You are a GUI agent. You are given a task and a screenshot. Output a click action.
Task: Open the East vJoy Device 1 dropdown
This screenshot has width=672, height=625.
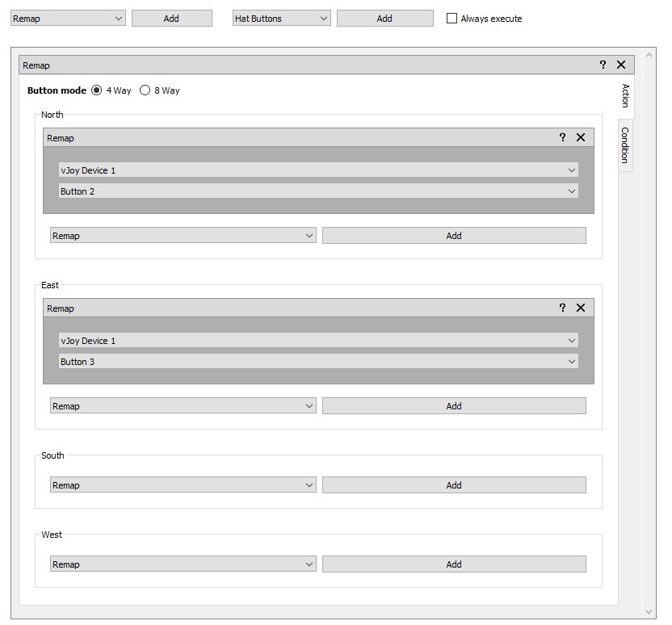pyautogui.click(x=318, y=341)
